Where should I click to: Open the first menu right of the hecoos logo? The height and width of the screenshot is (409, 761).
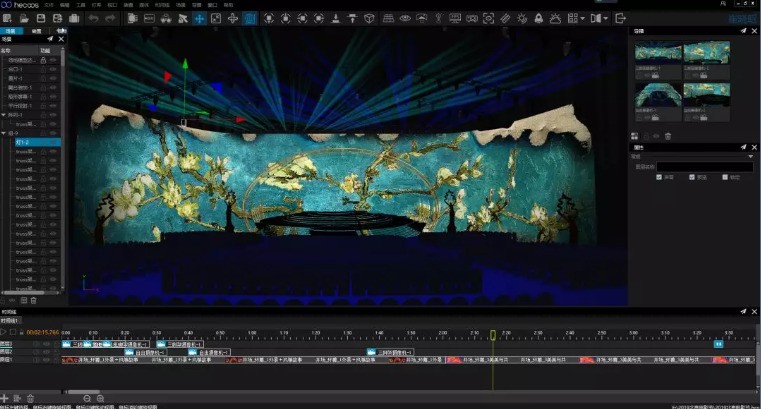[x=49, y=5]
